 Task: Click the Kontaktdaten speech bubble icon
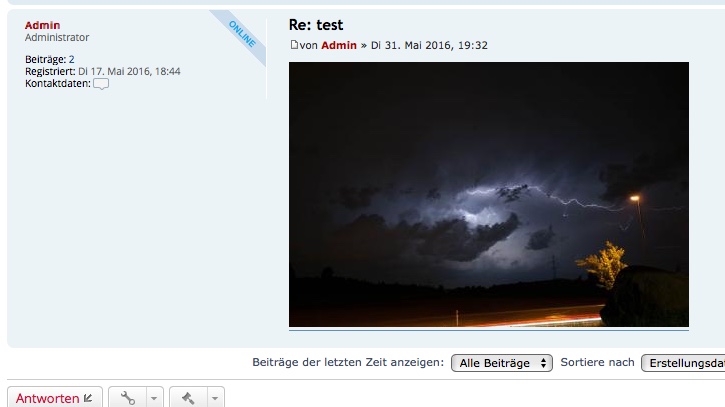(x=101, y=84)
